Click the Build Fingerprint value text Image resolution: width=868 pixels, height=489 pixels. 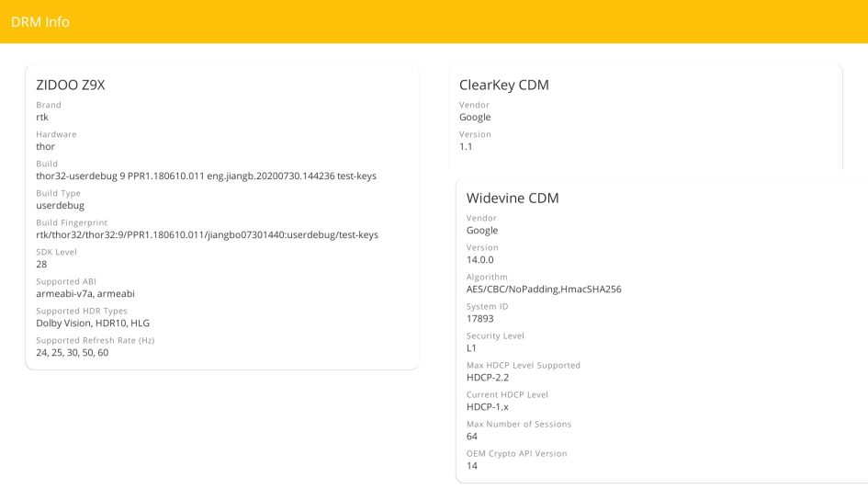pyautogui.click(x=207, y=235)
